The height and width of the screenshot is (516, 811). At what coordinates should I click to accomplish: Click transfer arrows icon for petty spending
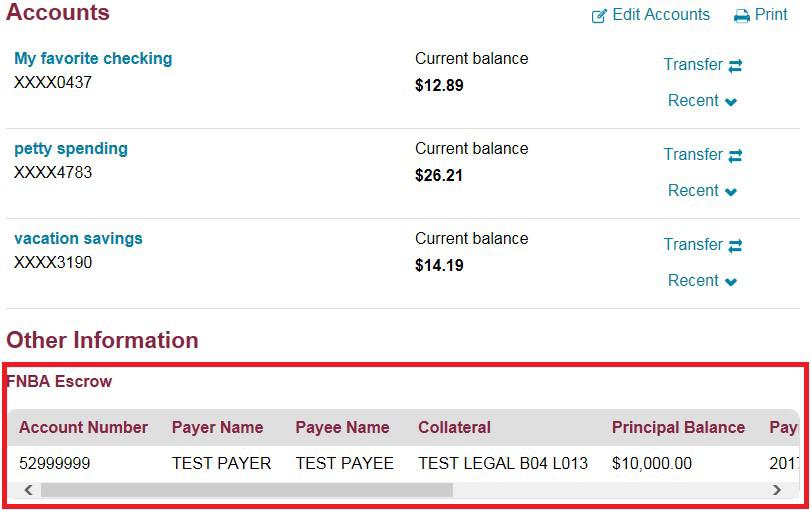pyautogui.click(x=735, y=156)
